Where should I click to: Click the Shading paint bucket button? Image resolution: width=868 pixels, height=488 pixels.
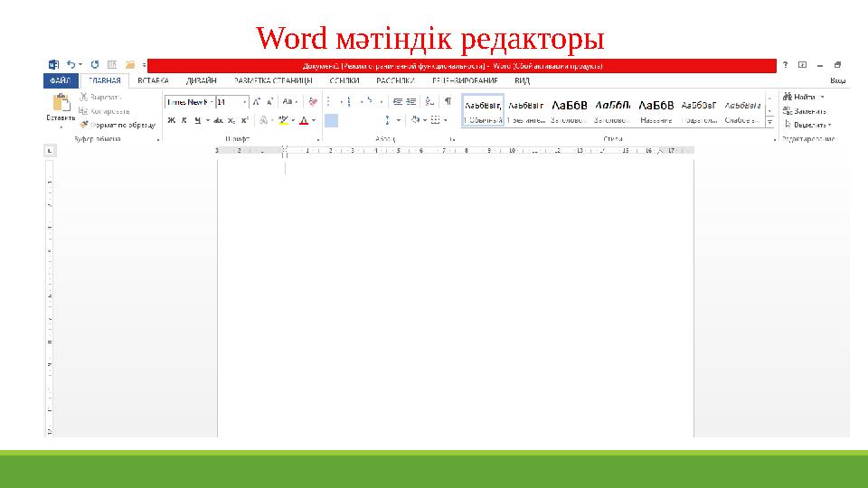tap(415, 120)
